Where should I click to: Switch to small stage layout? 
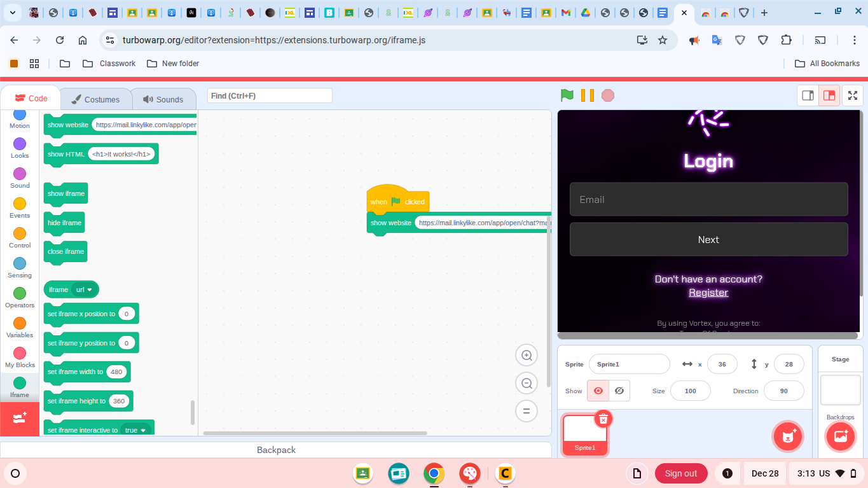(x=808, y=95)
